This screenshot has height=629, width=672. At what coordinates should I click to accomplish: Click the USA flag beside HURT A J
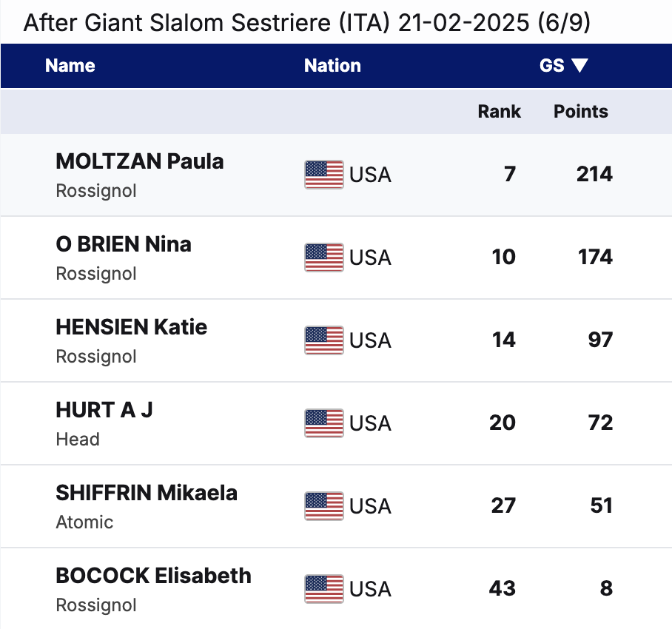pyautogui.click(x=323, y=423)
